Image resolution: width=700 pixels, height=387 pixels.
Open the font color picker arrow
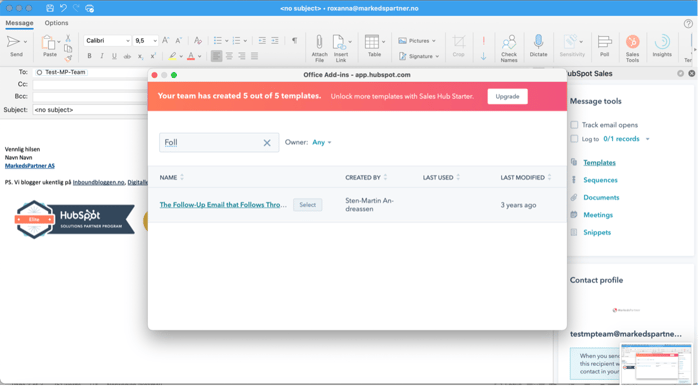200,57
